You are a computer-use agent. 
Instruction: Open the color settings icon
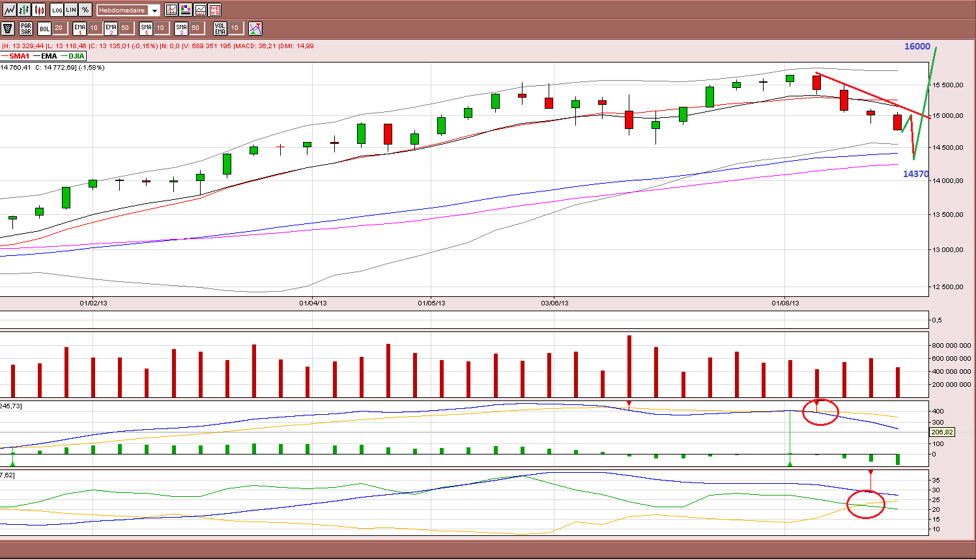pos(186,10)
